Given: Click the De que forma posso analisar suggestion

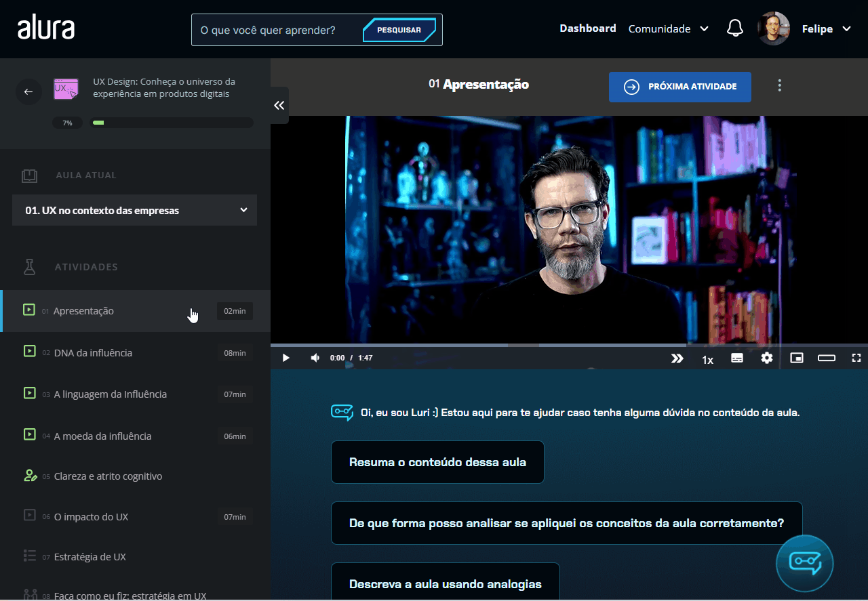Looking at the screenshot, I should (x=566, y=523).
